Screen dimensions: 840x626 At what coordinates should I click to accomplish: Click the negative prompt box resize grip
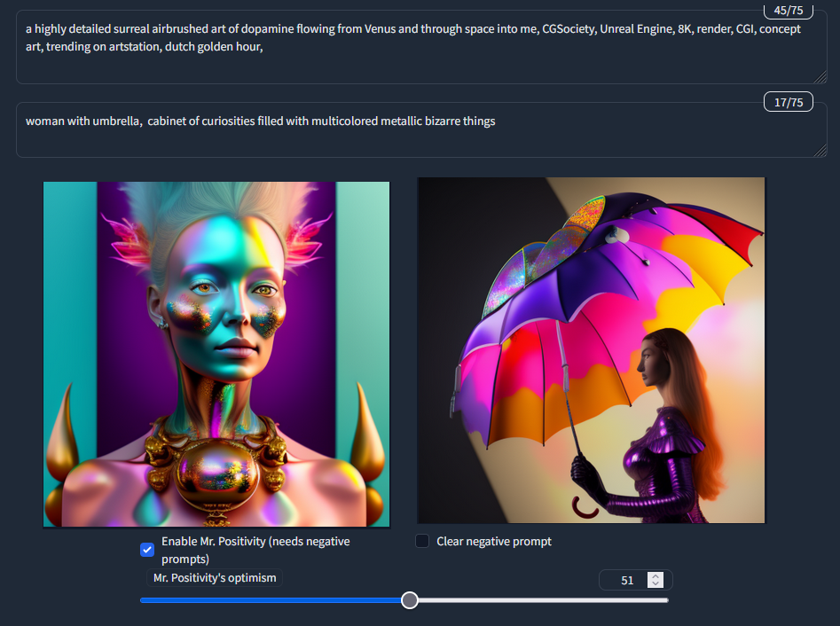(820, 151)
